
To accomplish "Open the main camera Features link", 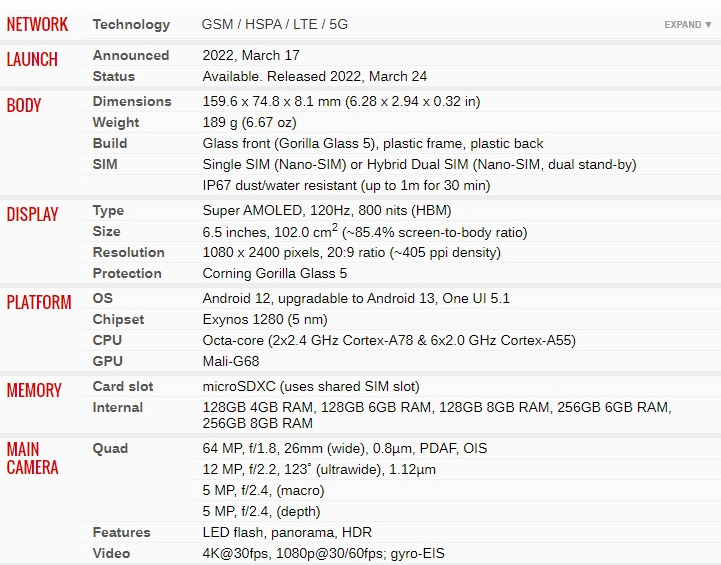I will [x=121, y=532].
